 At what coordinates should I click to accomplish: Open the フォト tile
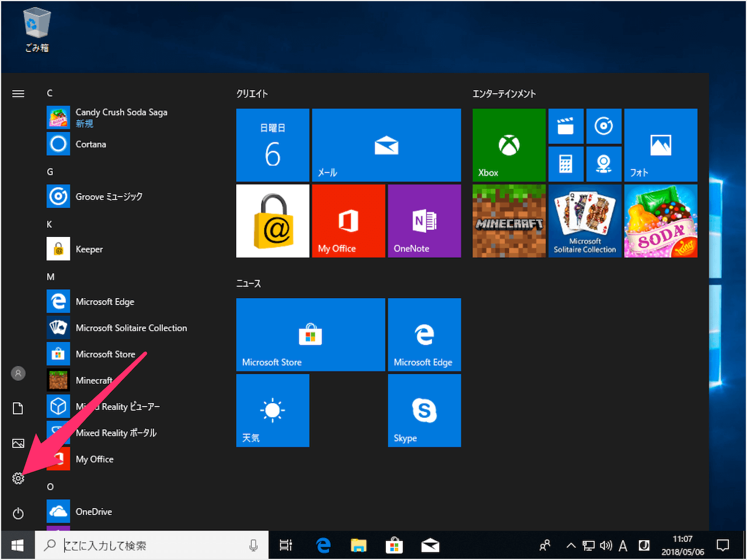661,145
